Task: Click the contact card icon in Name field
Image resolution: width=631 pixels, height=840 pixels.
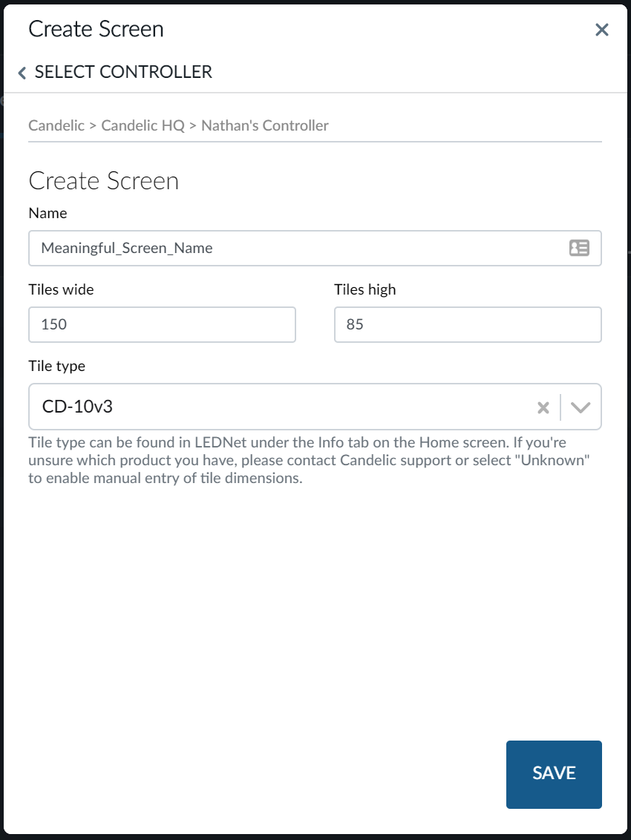Action: [x=579, y=248]
